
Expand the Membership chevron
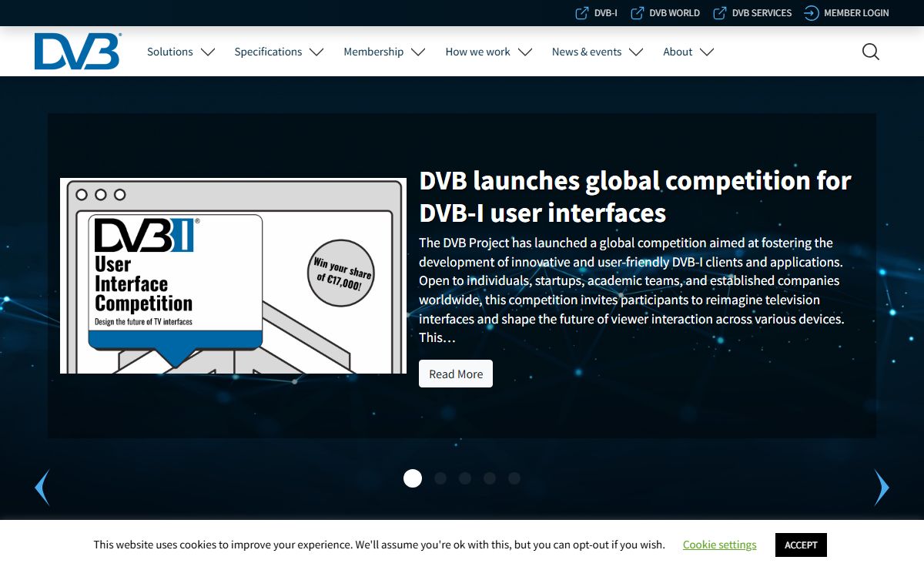point(418,52)
